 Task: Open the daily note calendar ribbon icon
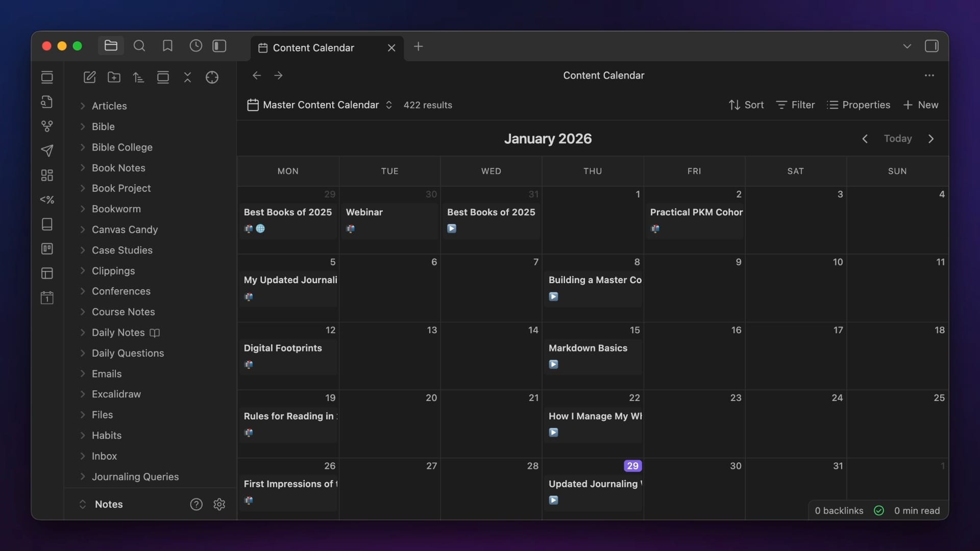pos(47,297)
